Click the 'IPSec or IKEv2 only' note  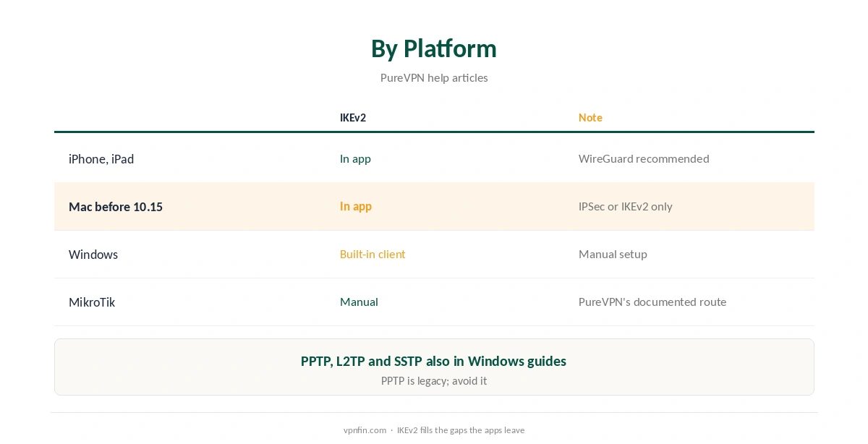626,206
